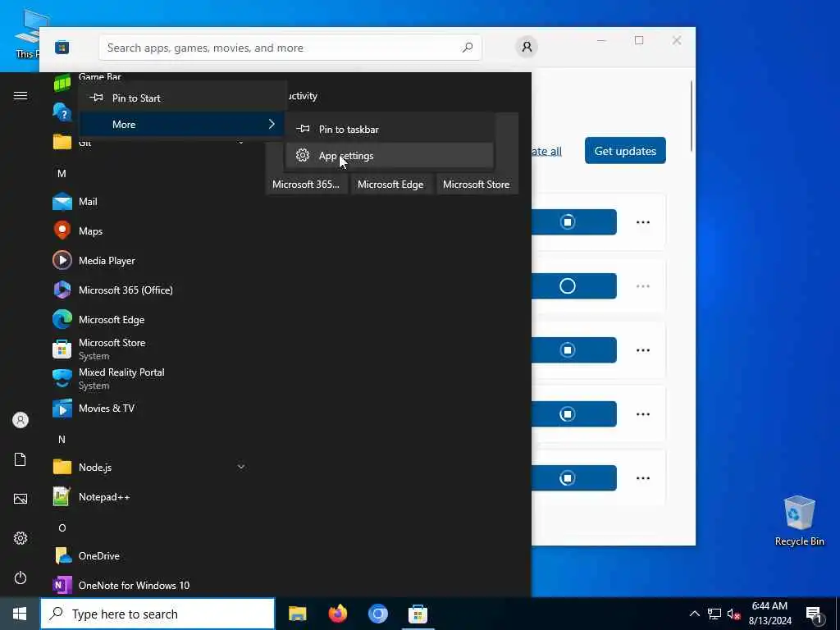Open more options for fifth update row
The width and height of the screenshot is (840, 630).
(x=643, y=478)
